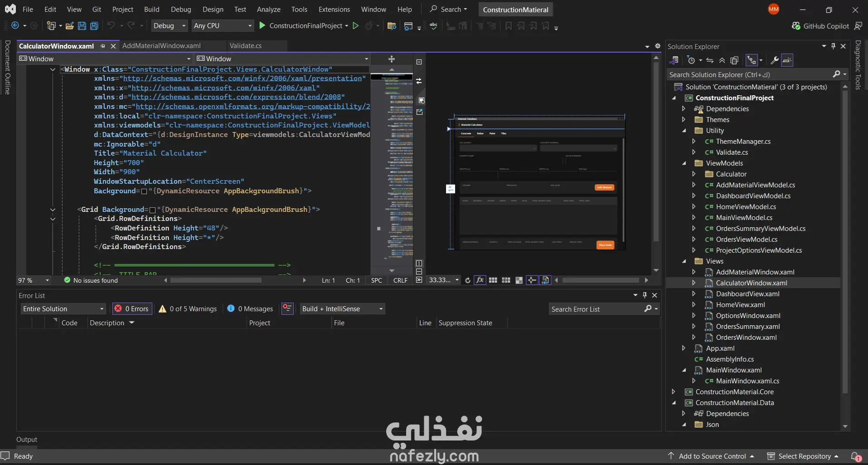Screen dimensions: 868x465
Task: Open Document Outline side tab
Action: tap(8, 67)
